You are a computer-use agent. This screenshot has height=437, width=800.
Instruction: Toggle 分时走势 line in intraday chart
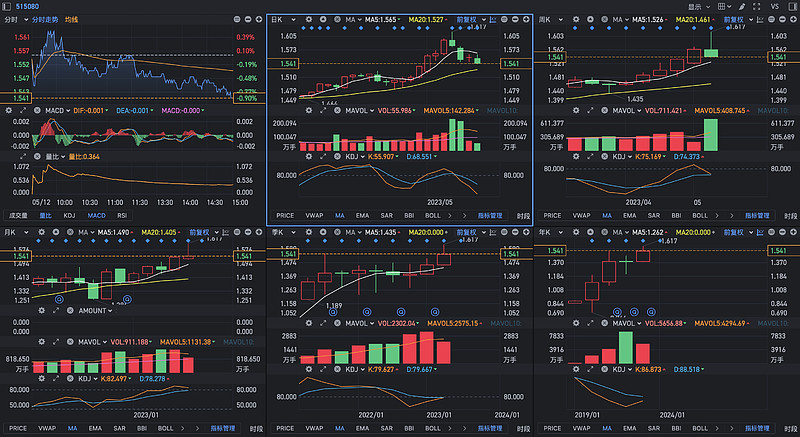coord(44,19)
